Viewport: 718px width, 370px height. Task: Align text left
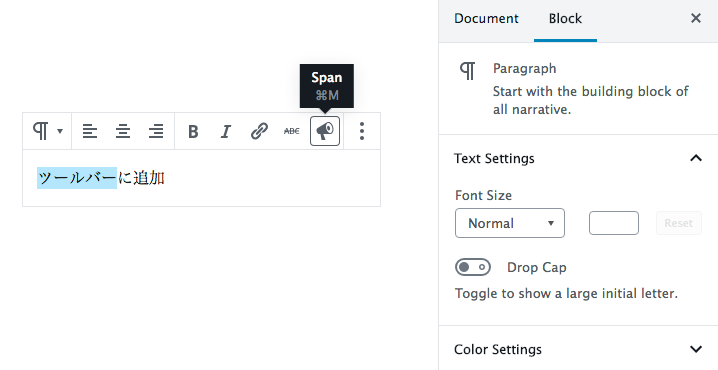(90, 131)
